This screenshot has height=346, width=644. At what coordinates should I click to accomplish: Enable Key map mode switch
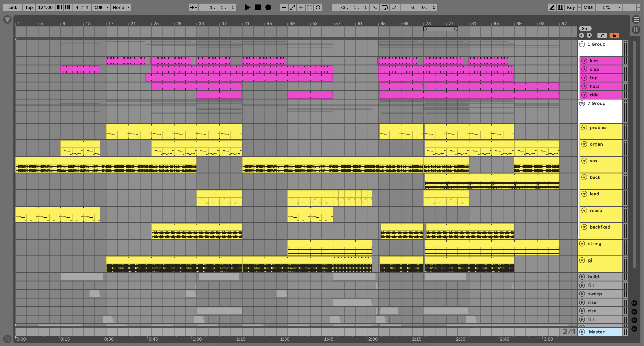pyautogui.click(x=571, y=8)
